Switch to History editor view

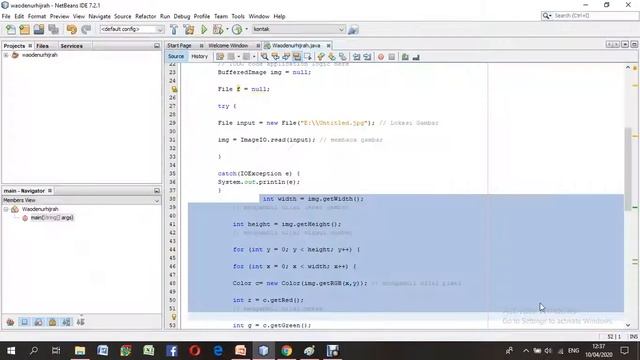(x=200, y=57)
